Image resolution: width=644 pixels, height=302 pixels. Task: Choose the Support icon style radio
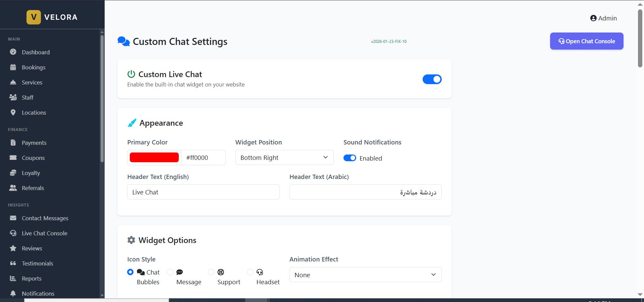[211, 272]
